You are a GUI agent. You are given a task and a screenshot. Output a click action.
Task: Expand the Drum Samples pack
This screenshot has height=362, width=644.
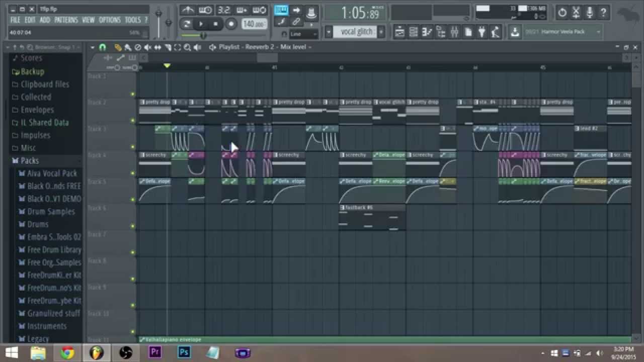tap(51, 211)
